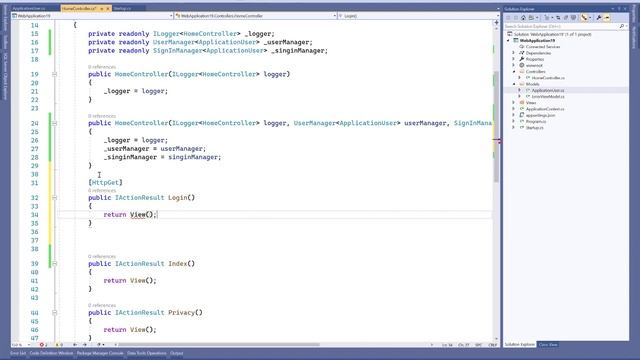Click Back icon in Solution Explorer toolbar
The image size is (640, 360).
pyautogui.click(x=508, y=18)
